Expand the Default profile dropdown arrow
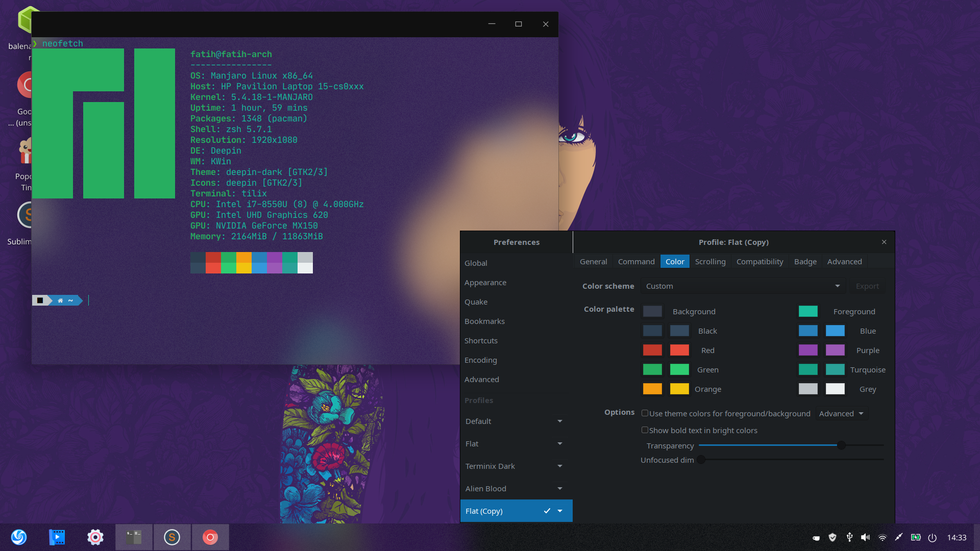980x551 pixels. pyautogui.click(x=559, y=421)
